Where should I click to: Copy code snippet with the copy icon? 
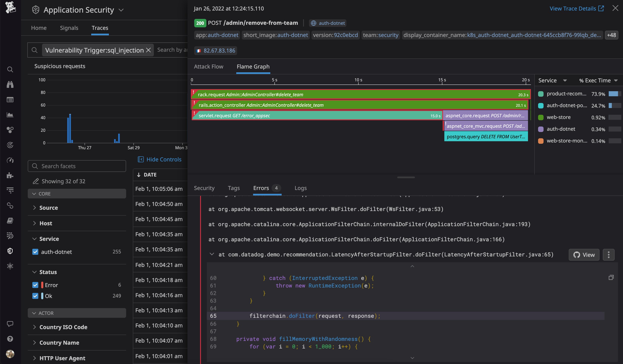pos(611,277)
